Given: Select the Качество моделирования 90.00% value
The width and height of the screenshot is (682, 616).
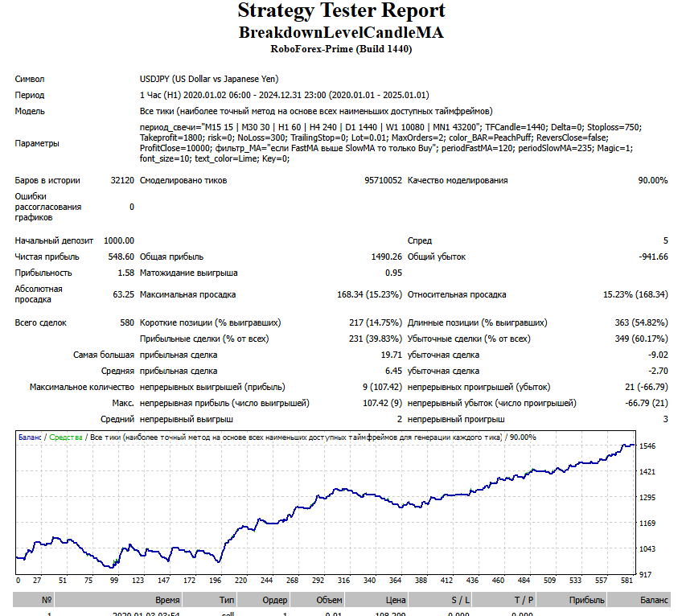Looking at the screenshot, I should click(x=652, y=180).
